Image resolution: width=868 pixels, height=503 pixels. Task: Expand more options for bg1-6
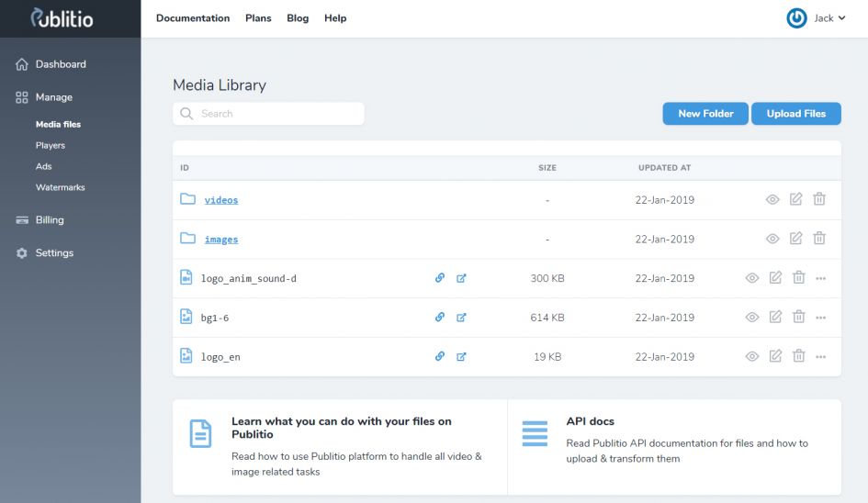pyautogui.click(x=820, y=318)
